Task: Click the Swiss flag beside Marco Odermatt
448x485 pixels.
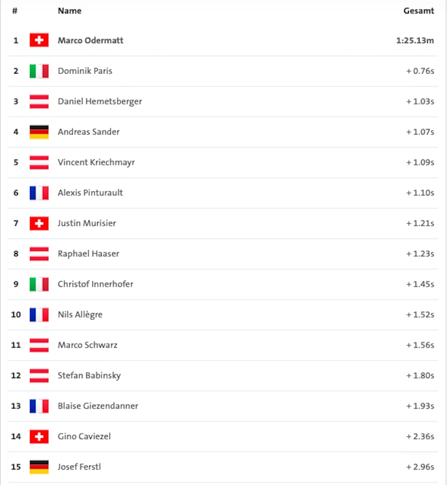Action: point(39,41)
